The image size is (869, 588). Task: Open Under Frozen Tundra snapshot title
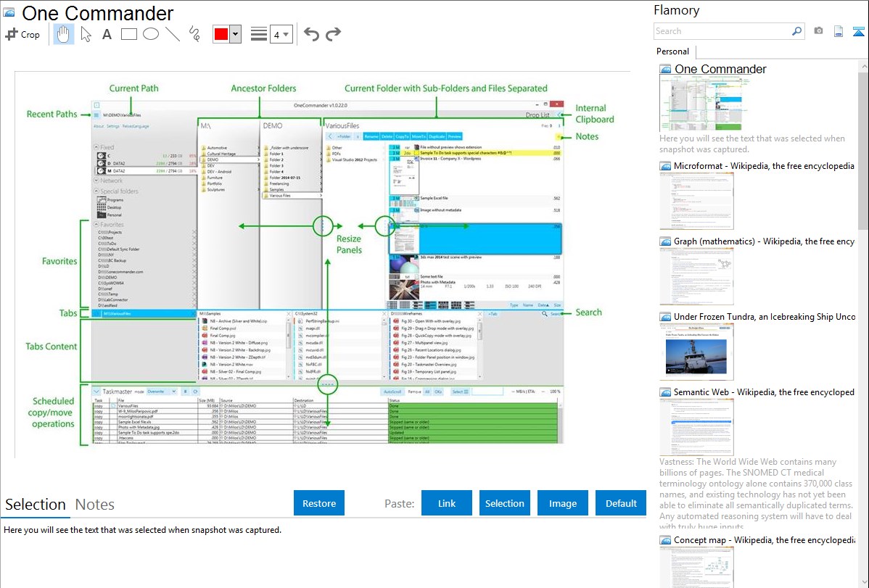coord(765,317)
